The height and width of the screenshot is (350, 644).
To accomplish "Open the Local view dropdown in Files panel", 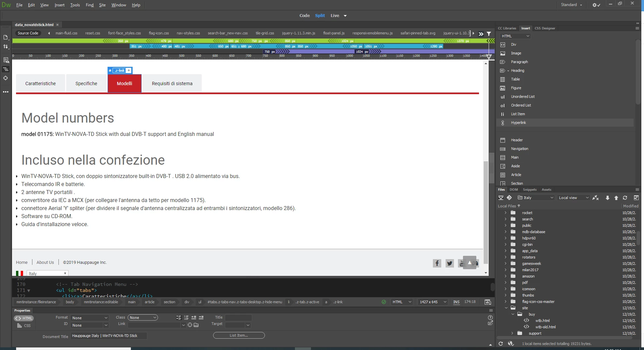I will 574,198.
